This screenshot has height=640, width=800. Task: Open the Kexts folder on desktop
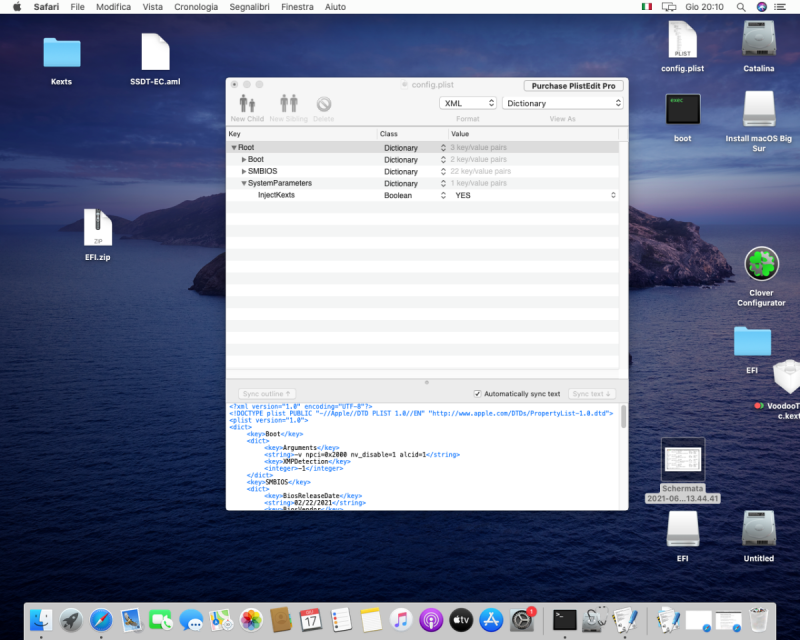(x=62, y=53)
